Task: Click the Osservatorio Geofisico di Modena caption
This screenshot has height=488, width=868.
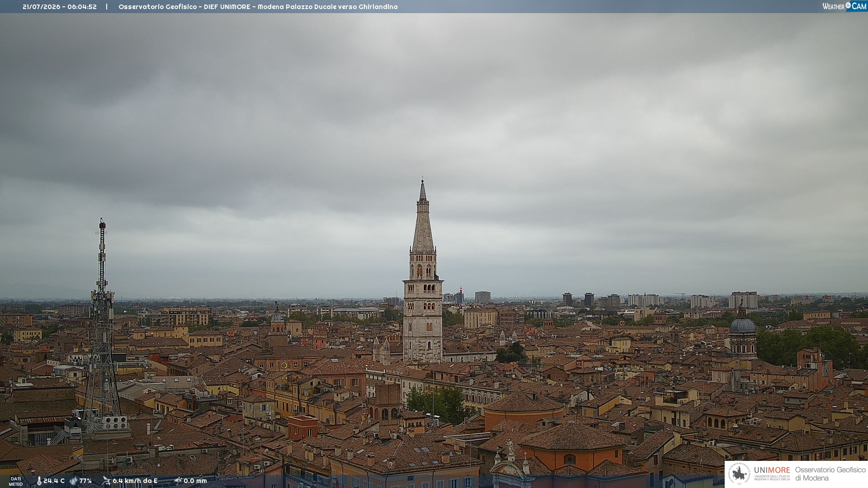Action: click(830, 474)
